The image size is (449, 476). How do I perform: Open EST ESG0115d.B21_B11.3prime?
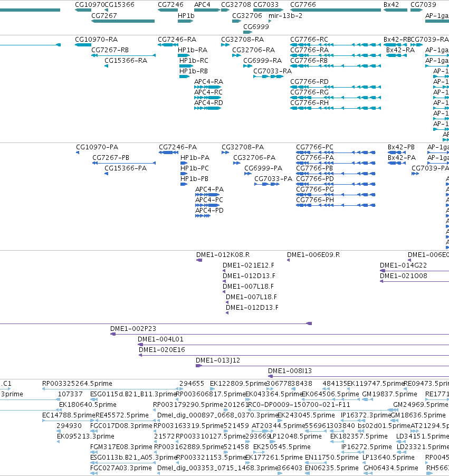pos(133,394)
